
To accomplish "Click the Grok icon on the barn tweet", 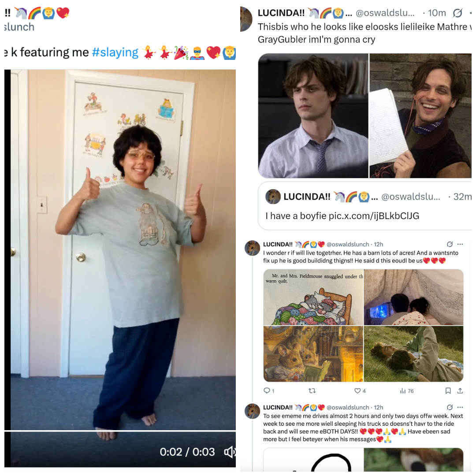I will pyautogui.click(x=450, y=244).
